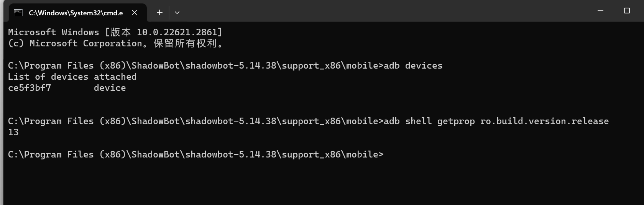Expand the new tab profile dropdown

coord(177,13)
